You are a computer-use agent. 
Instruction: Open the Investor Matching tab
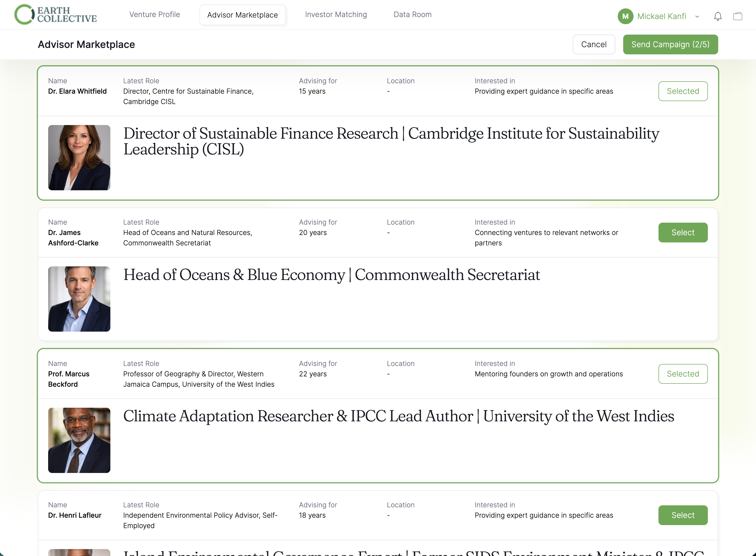click(x=336, y=15)
